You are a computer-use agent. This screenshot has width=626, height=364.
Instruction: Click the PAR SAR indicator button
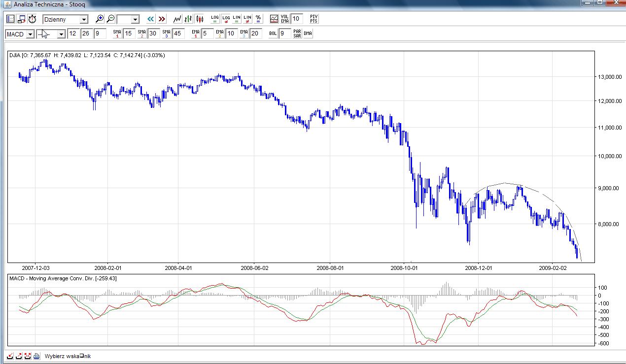click(x=297, y=33)
